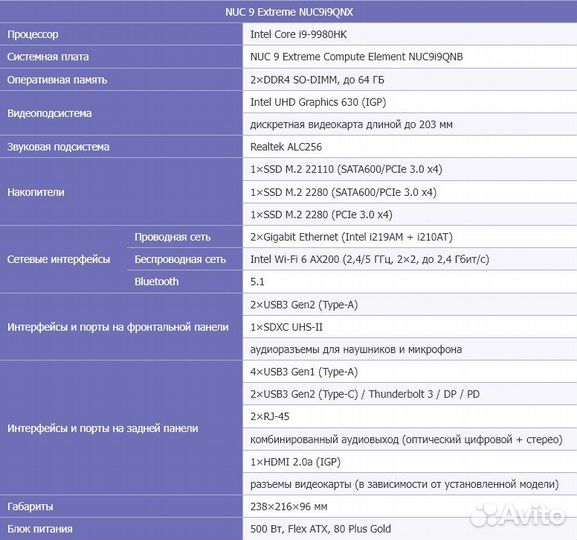Click the '2×RJ-45' cell

pos(410,416)
